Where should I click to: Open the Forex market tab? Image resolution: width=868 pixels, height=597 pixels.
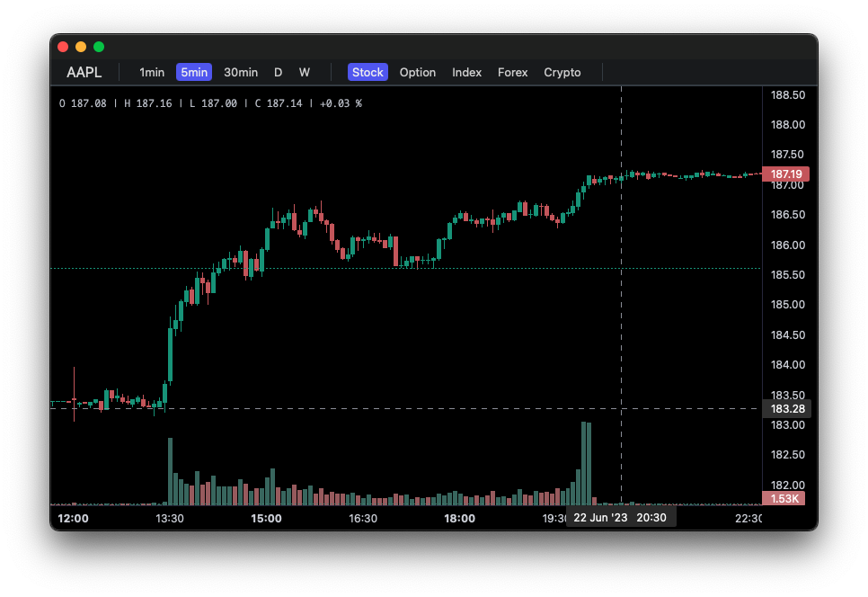[513, 72]
